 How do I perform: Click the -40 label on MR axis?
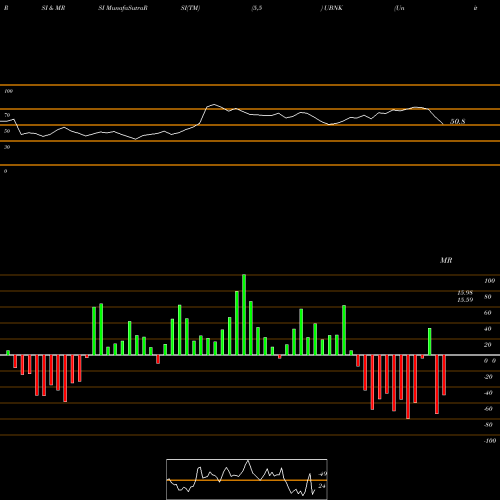pyautogui.click(x=488, y=393)
